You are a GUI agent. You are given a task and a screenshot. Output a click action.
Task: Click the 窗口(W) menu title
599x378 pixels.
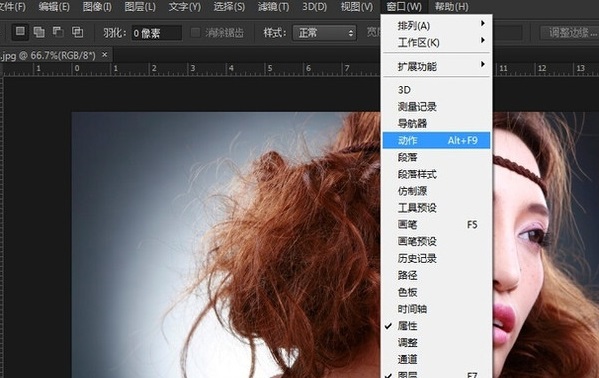click(x=404, y=6)
